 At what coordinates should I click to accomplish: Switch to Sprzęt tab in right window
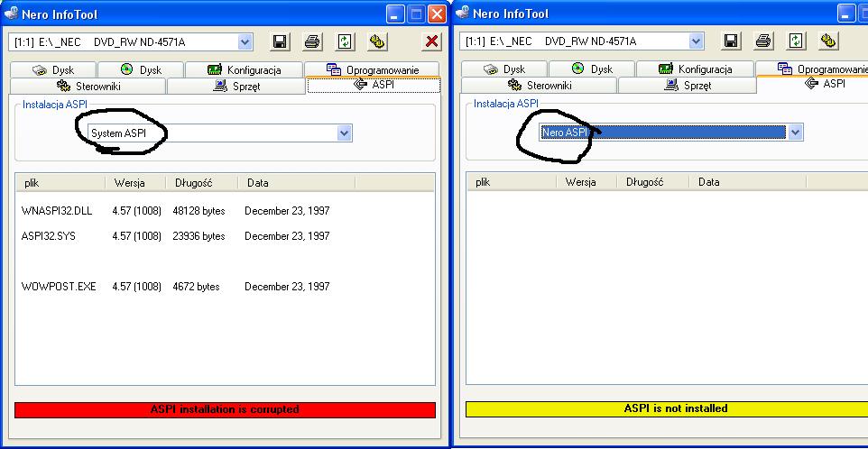687,85
